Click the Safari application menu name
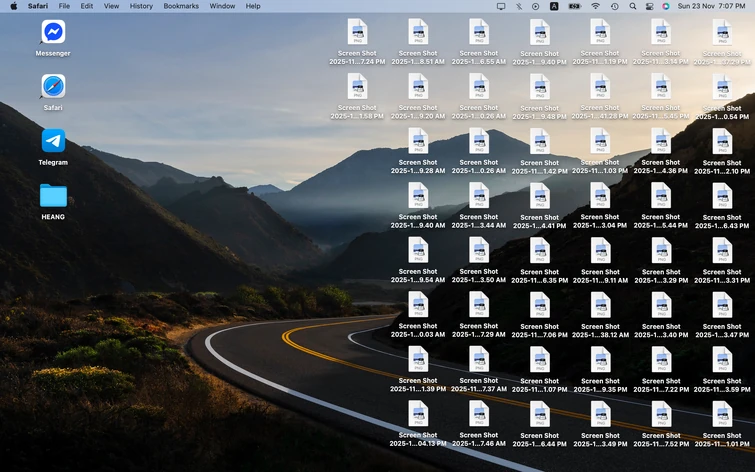Image resolution: width=755 pixels, height=472 pixels. click(38, 6)
